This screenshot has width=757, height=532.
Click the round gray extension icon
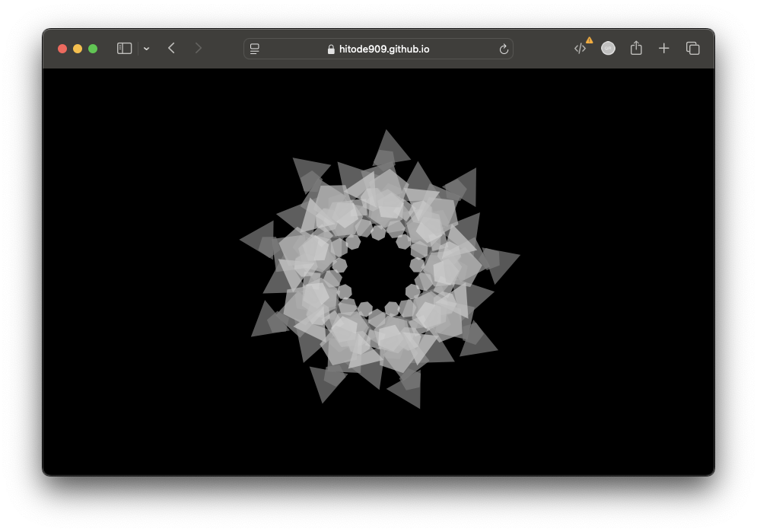(x=608, y=48)
